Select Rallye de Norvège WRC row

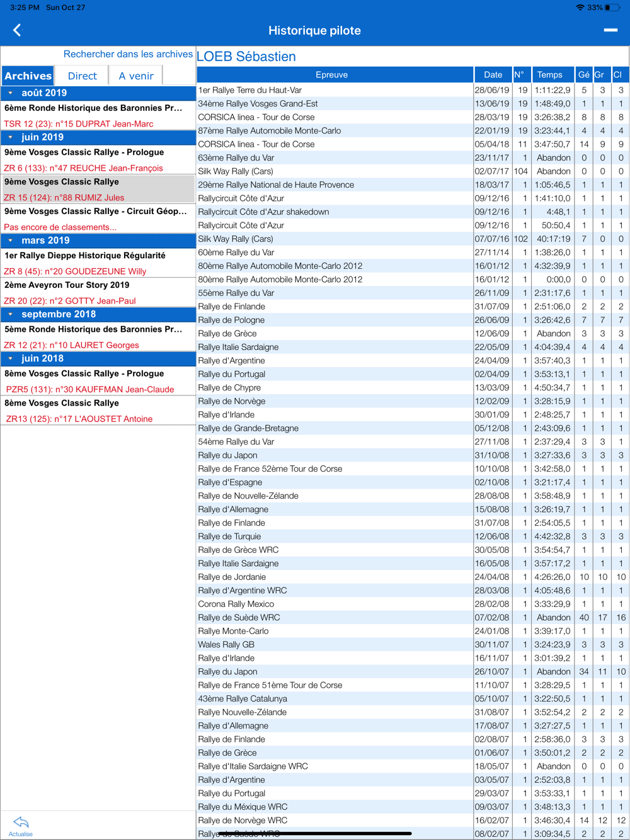coord(413,820)
